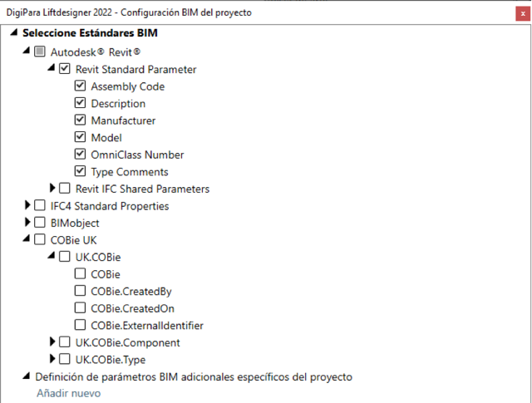Collapse the Seleccione Estándares BIM section

tap(14, 32)
